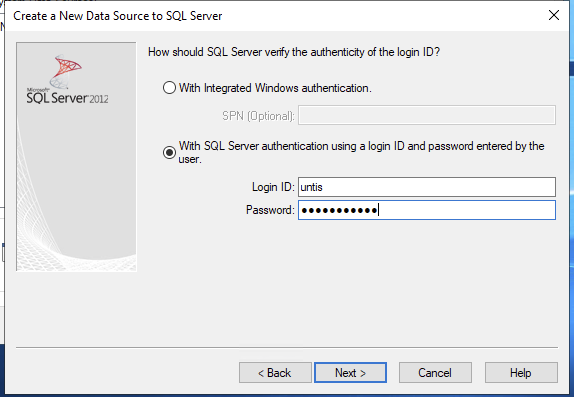Select the SQL Server authentication radio button

pos(169,152)
